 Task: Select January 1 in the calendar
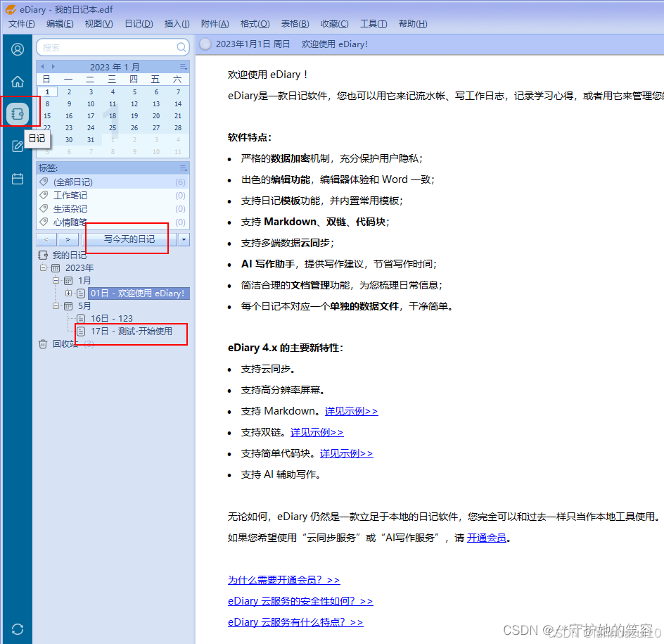point(47,92)
